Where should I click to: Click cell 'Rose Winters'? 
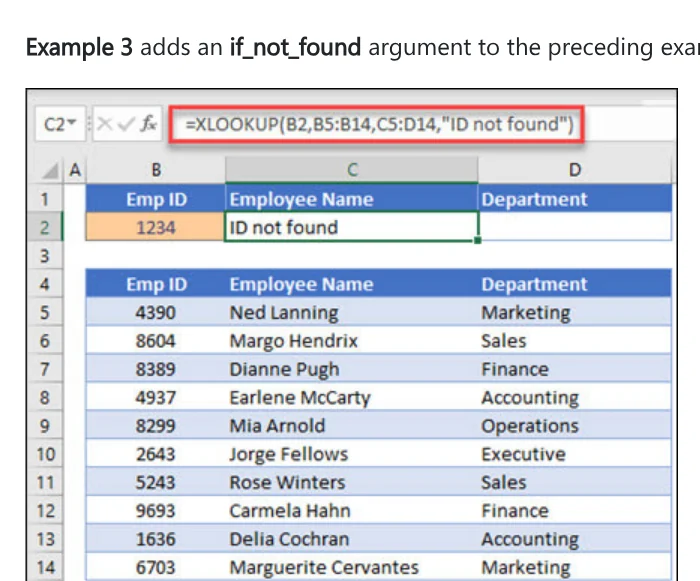point(352,482)
